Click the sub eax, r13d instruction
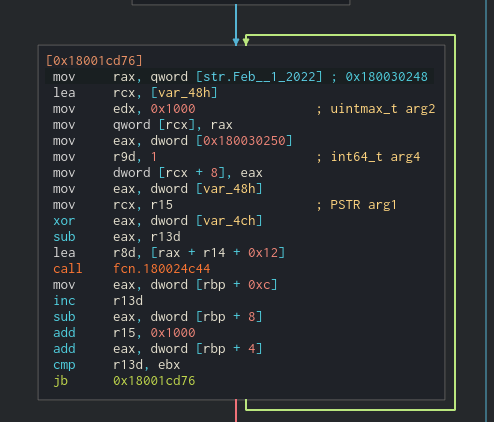The image size is (494, 422). pos(117,237)
